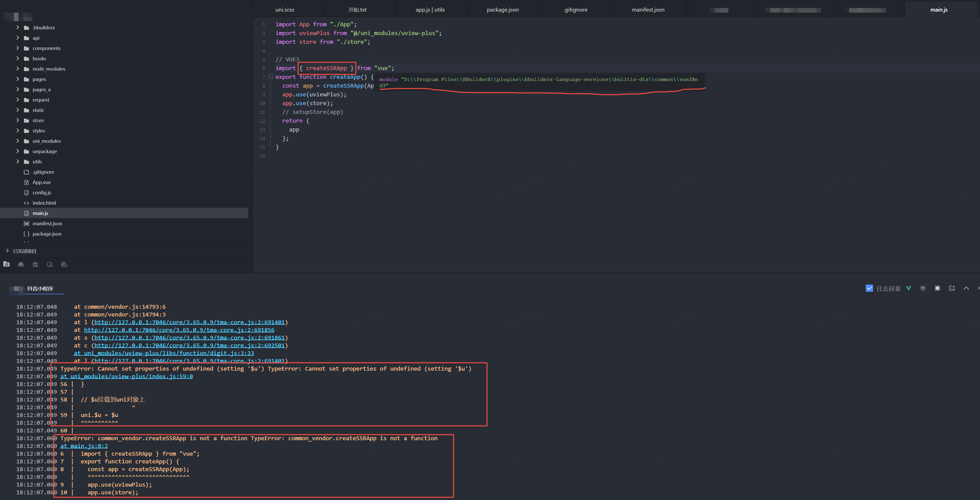Image resolution: width=980 pixels, height=500 pixels.
Task: Open uview-plus/index.js:59:0 error link
Action: pyautogui.click(x=126, y=376)
